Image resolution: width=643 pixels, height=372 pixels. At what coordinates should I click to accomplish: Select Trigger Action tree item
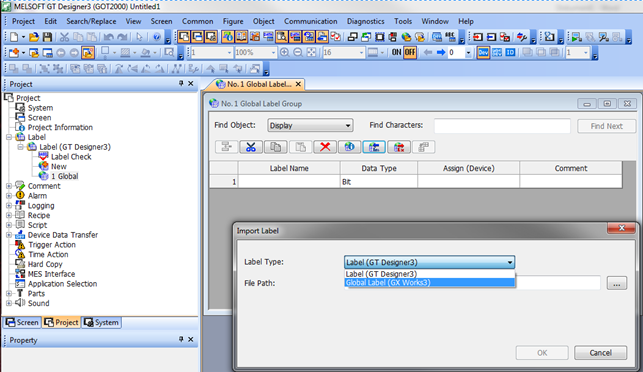click(52, 244)
